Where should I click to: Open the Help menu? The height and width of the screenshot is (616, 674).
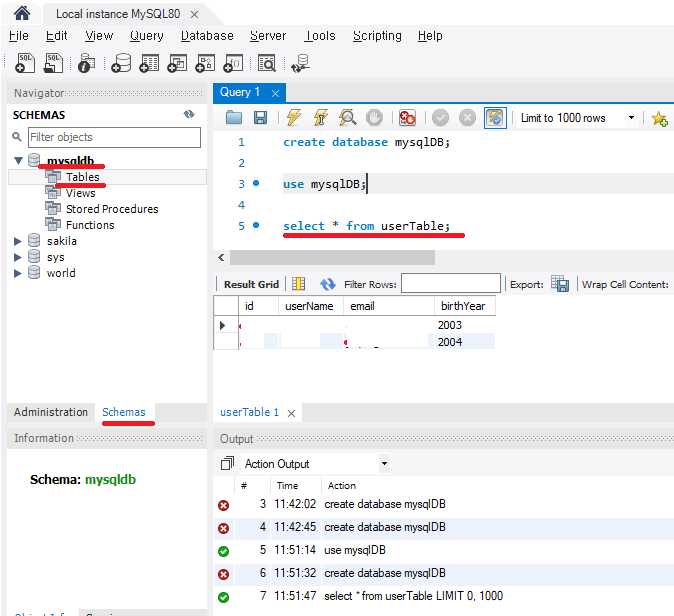(x=430, y=36)
